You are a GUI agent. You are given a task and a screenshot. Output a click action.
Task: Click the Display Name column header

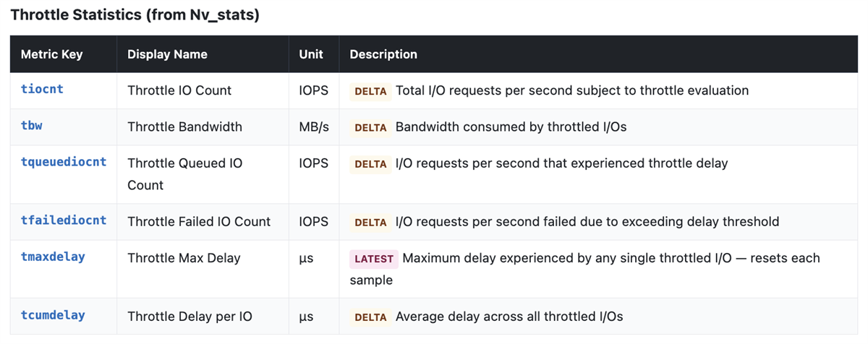pos(167,54)
